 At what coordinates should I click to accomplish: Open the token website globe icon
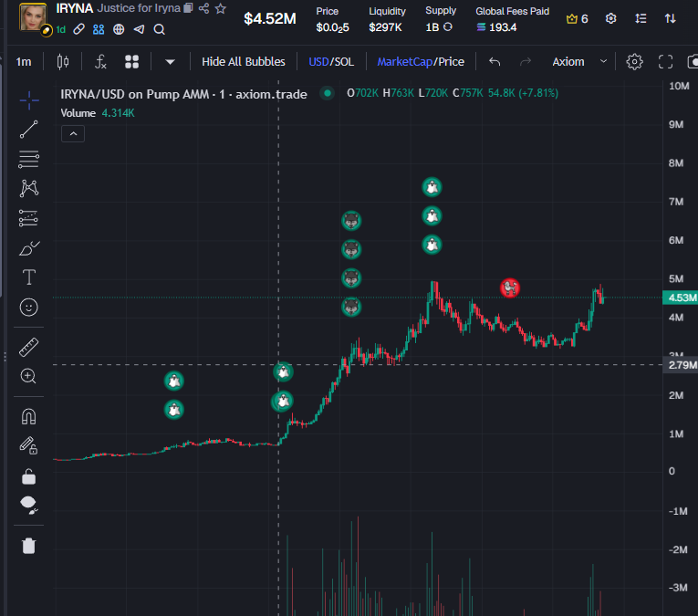click(x=119, y=29)
